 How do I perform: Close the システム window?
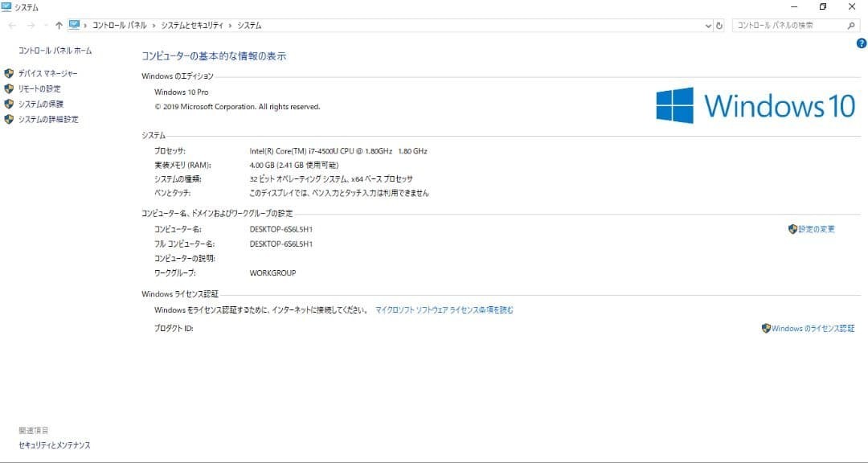tap(852, 7)
